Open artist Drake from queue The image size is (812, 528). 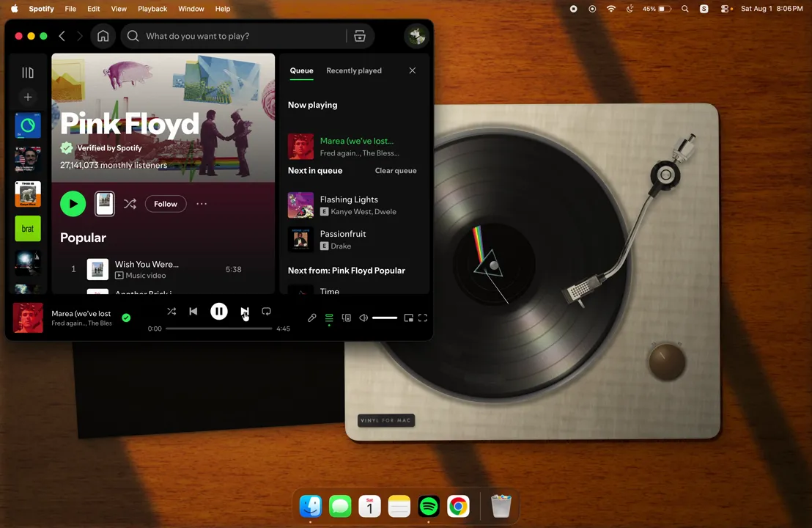point(341,246)
